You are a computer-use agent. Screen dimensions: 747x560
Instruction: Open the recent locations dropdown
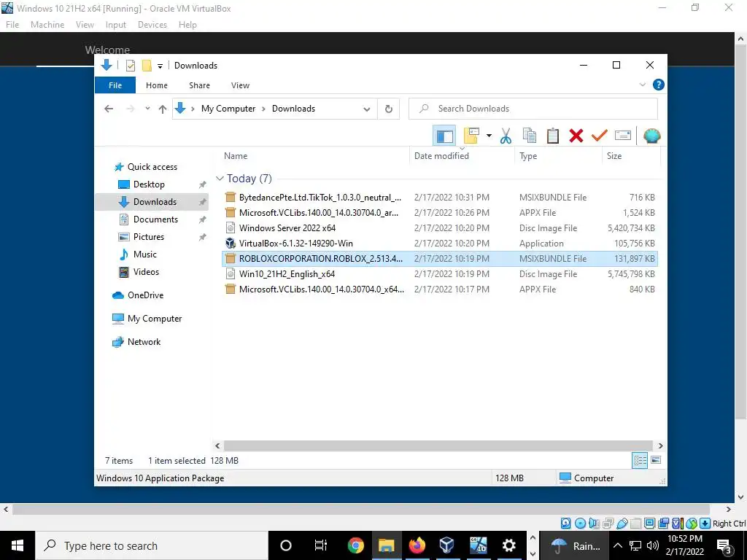[147, 109]
